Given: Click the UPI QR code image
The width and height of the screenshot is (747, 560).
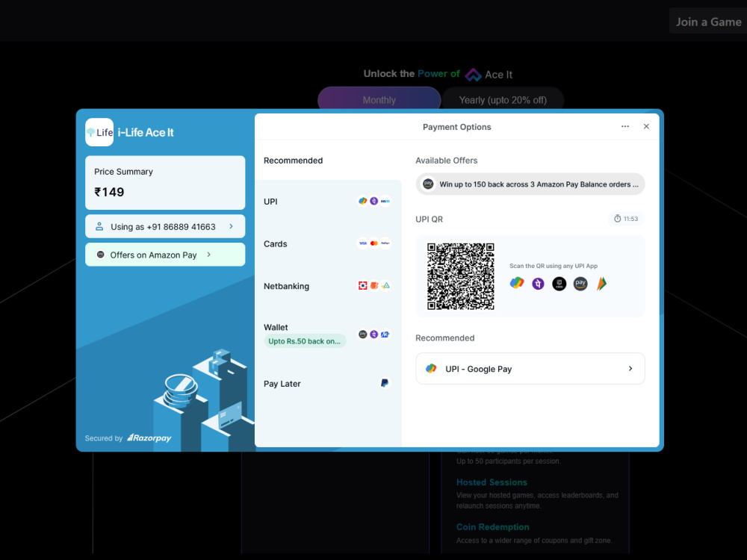Looking at the screenshot, I should 461,276.
